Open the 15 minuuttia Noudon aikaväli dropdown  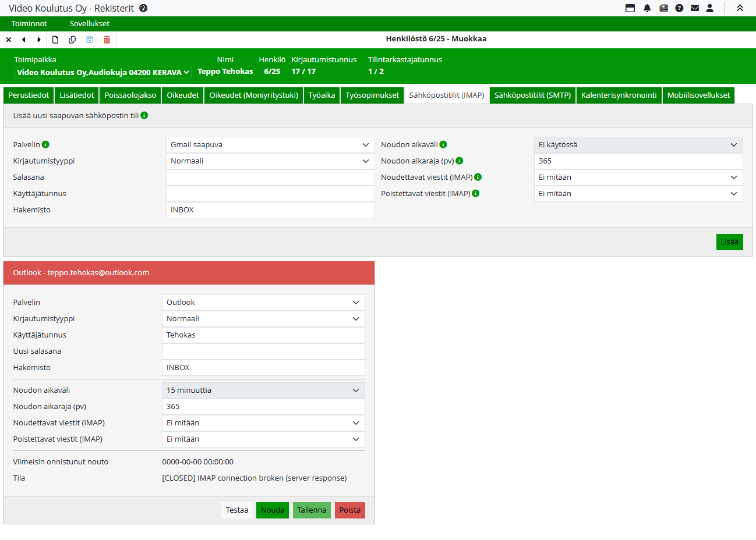point(263,390)
